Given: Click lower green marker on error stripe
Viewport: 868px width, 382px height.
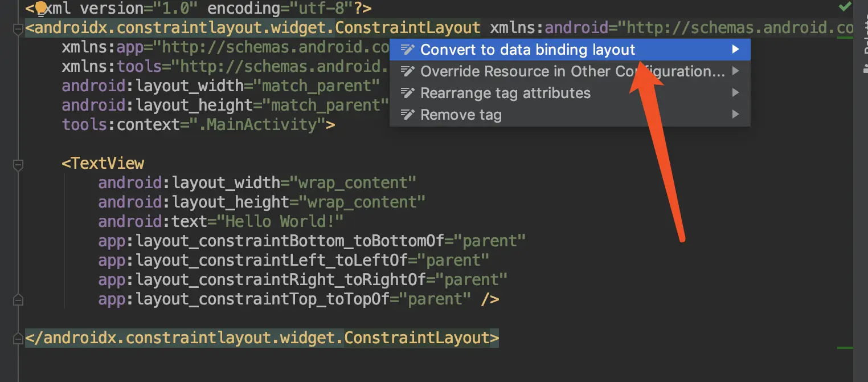Looking at the screenshot, I should tap(845, 348).
